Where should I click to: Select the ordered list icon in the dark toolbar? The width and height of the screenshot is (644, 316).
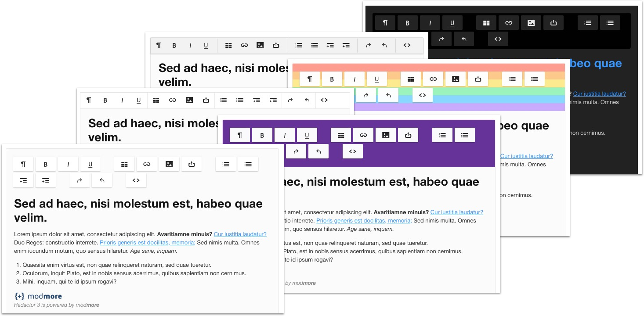click(588, 23)
